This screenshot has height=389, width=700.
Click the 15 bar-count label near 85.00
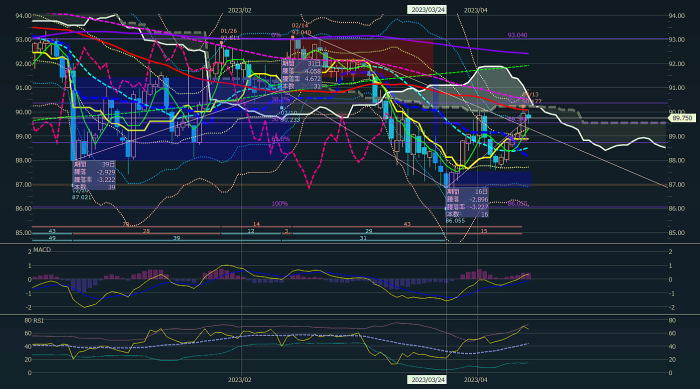[484, 231]
